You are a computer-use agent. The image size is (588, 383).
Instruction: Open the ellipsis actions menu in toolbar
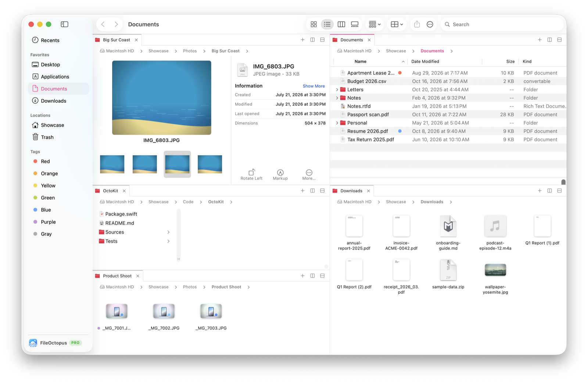pyautogui.click(x=430, y=24)
